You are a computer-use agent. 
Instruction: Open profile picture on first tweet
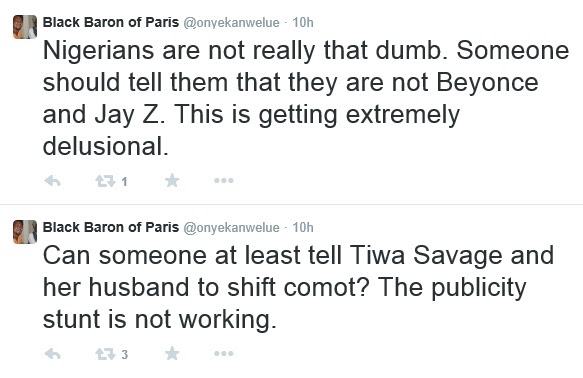[x=25, y=27]
